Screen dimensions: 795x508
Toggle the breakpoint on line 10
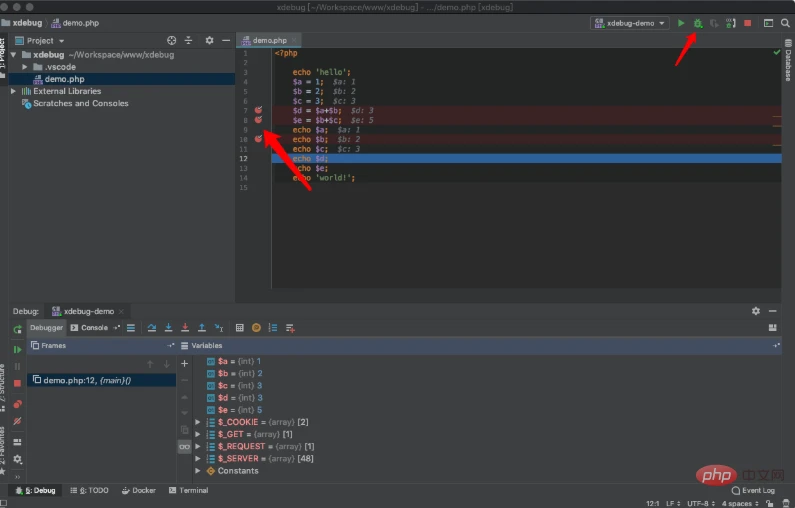point(258,139)
